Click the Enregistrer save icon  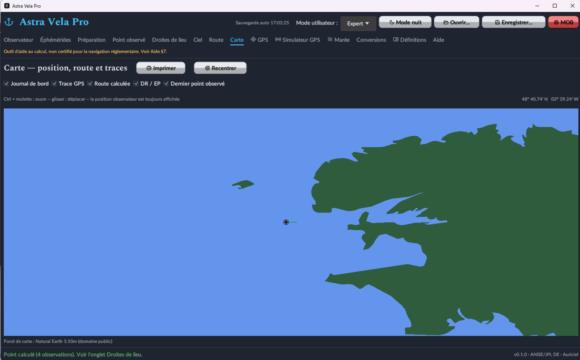pos(497,23)
